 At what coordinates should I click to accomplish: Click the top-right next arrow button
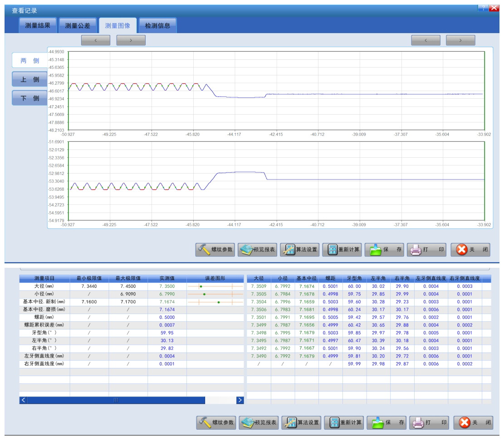tap(460, 40)
